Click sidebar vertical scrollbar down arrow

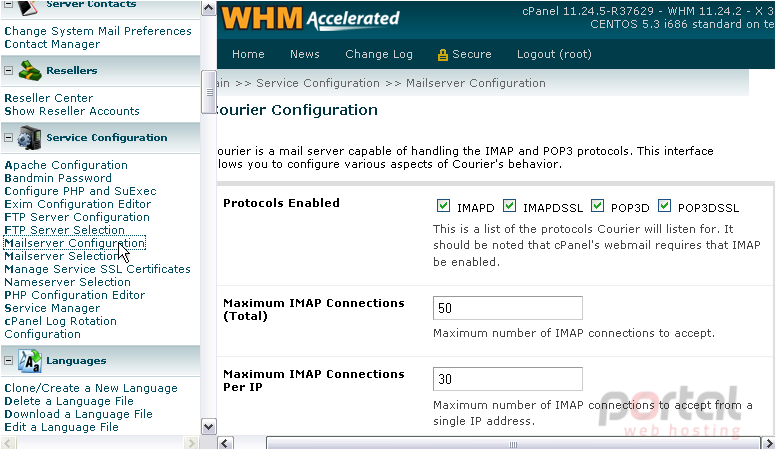(208, 427)
